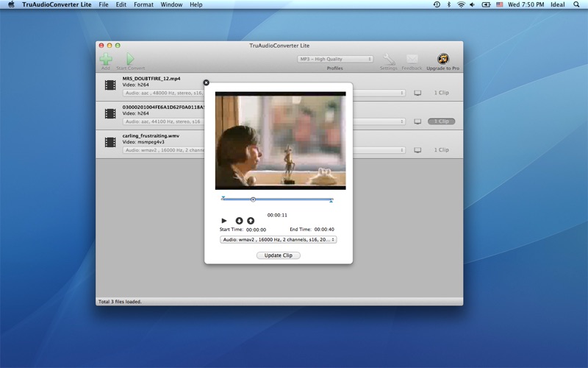Open audio stream dropdown in clip popup
The image size is (588, 368).
point(279,240)
